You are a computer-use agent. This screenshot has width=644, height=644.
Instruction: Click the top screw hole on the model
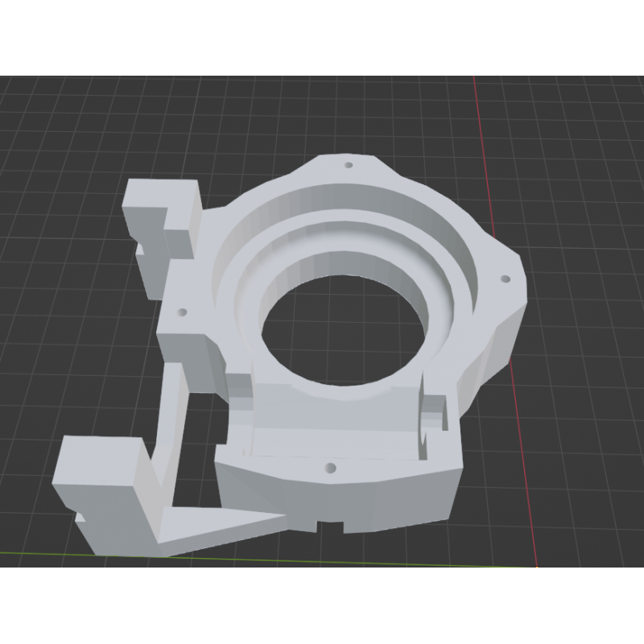(x=349, y=165)
